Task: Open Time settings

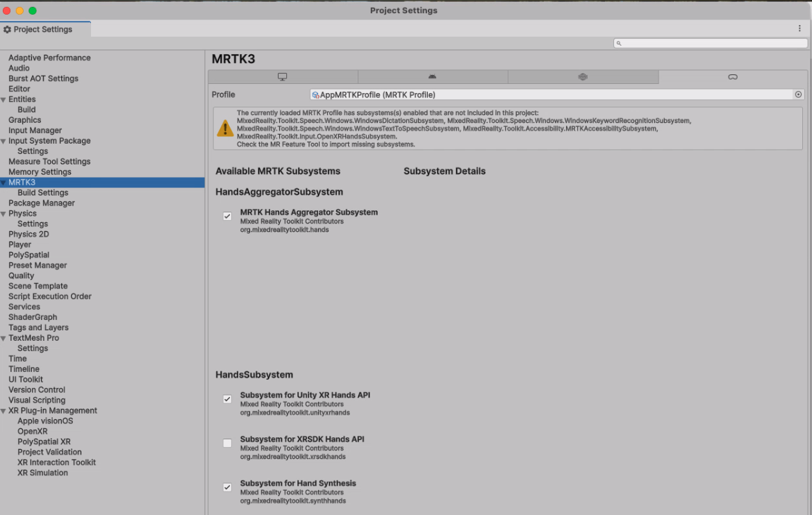Action: (17, 359)
